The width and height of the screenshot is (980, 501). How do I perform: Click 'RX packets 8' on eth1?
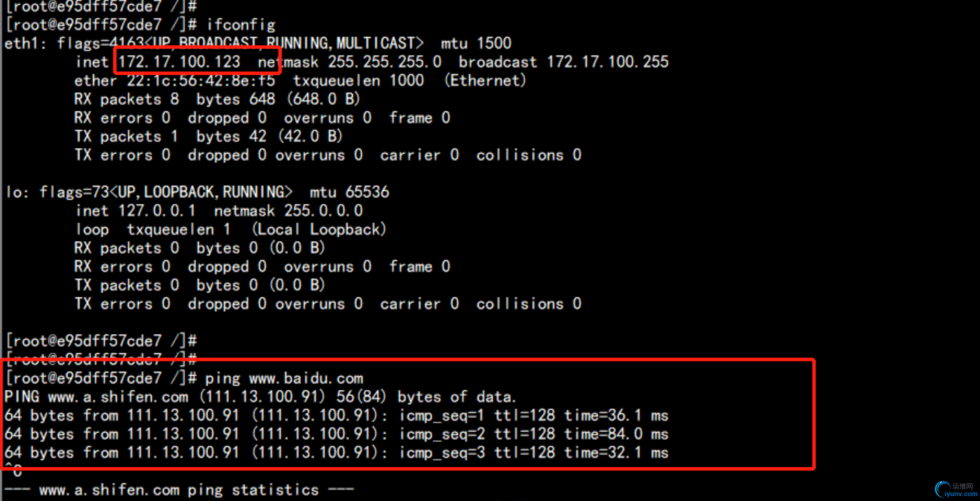pyautogui.click(x=126, y=99)
